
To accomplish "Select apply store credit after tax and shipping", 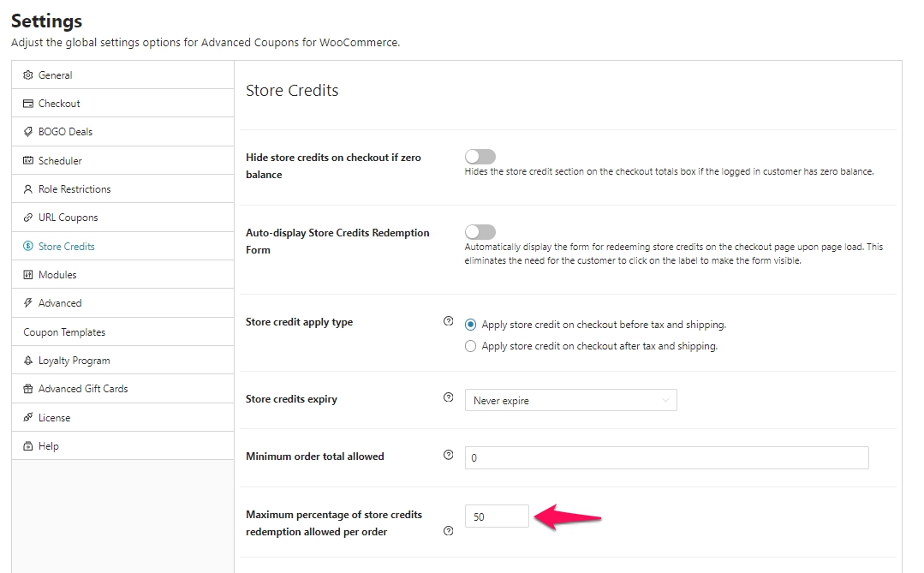I will [469, 346].
